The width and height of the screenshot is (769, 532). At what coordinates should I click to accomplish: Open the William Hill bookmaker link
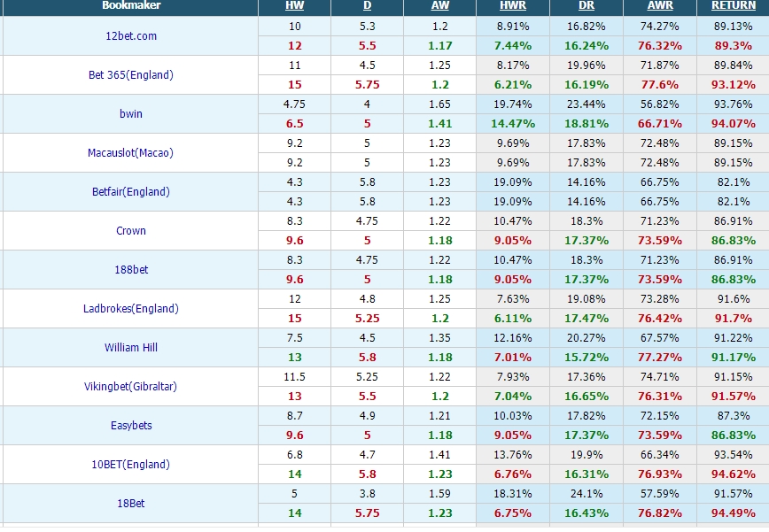coord(131,347)
